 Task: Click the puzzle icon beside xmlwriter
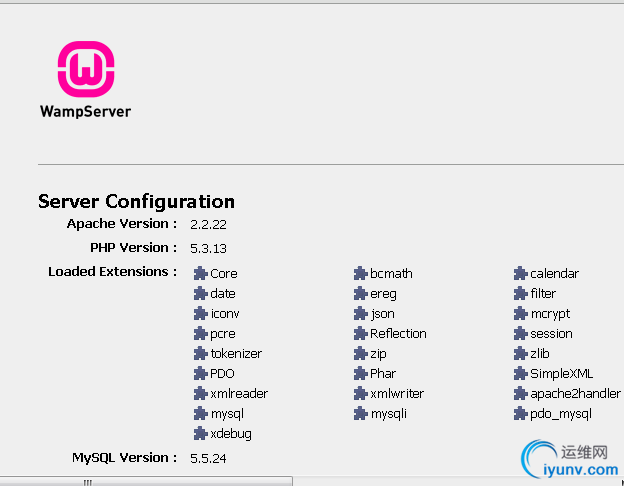[361, 394]
